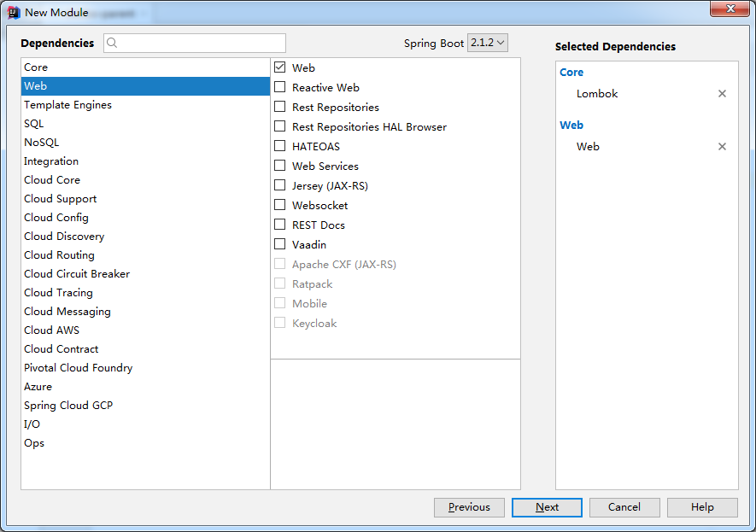Choose the I/O category

point(145,424)
